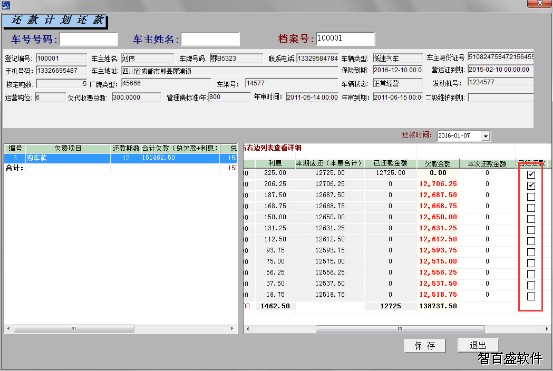Screen dimensions: 553x371
Task: Click the phone field showing 13326695487
Action: coord(61,71)
